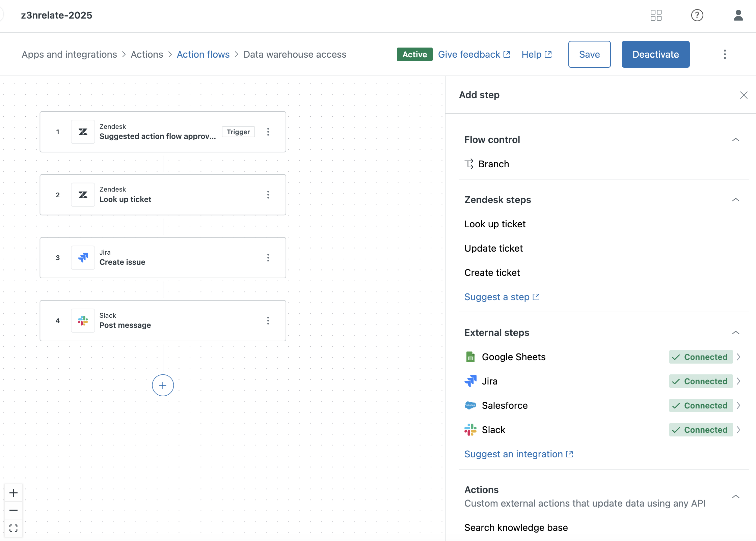Open the products grid icon in header
756x541 pixels.
(656, 15)
